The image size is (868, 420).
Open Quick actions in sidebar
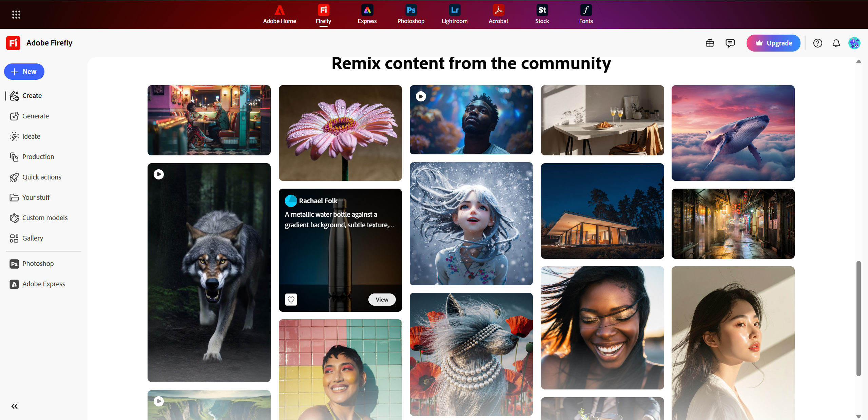tap(41, 177)
